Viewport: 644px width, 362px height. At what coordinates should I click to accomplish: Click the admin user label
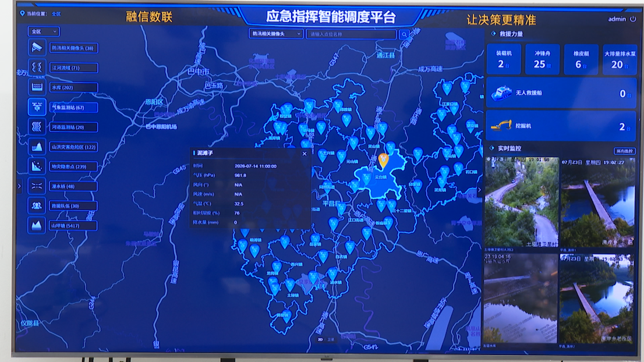[x=617, y=19]
